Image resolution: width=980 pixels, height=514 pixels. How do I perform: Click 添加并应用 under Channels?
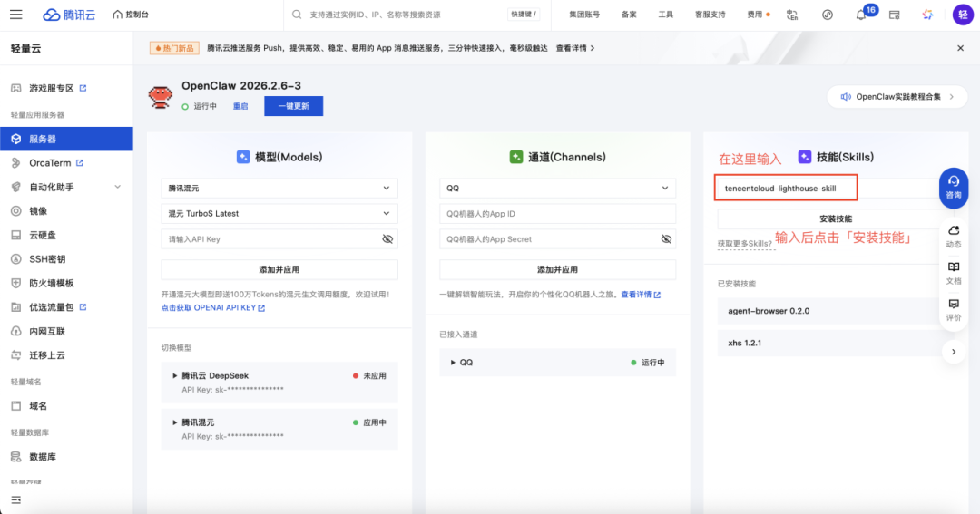(557, 270)
